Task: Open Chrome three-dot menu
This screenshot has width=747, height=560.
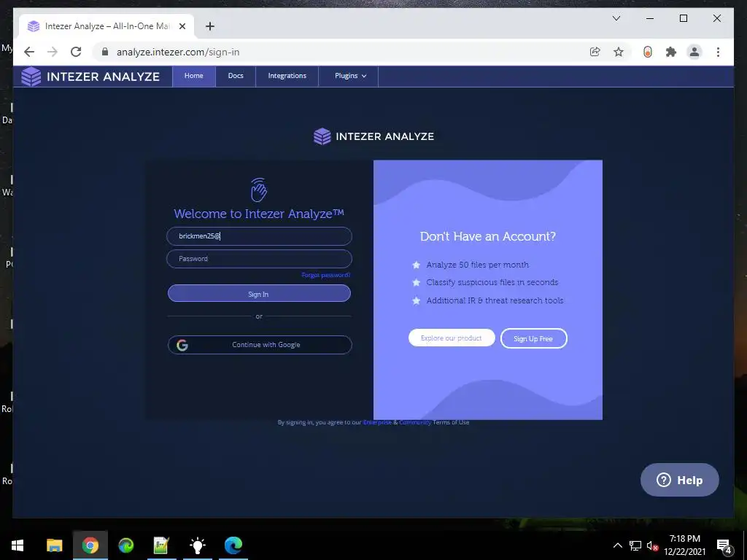Action: click(718, 52)
